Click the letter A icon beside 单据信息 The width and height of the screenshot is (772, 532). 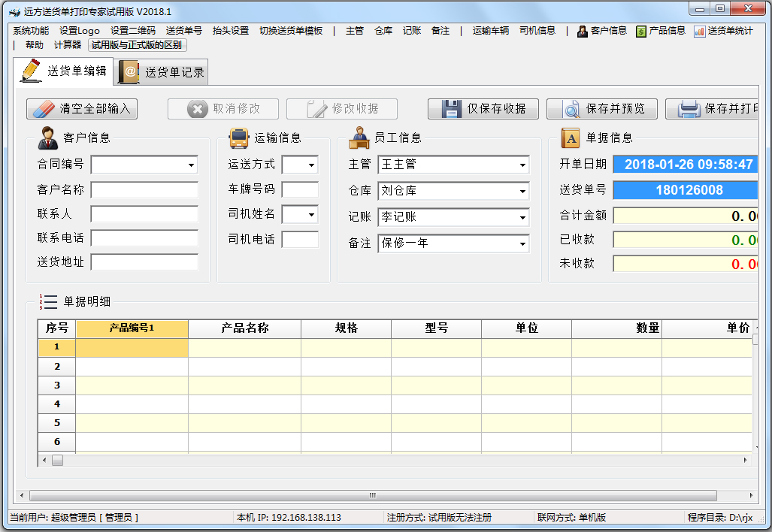(x=571, y=138)
